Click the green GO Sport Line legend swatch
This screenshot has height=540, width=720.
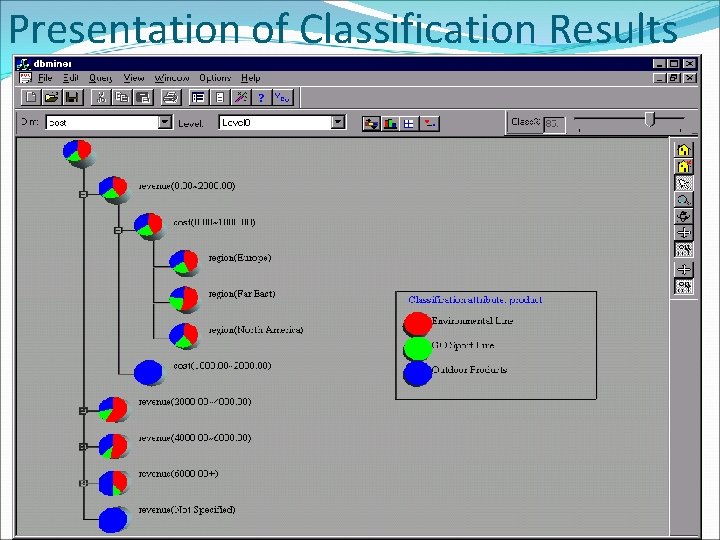(417, 348)
